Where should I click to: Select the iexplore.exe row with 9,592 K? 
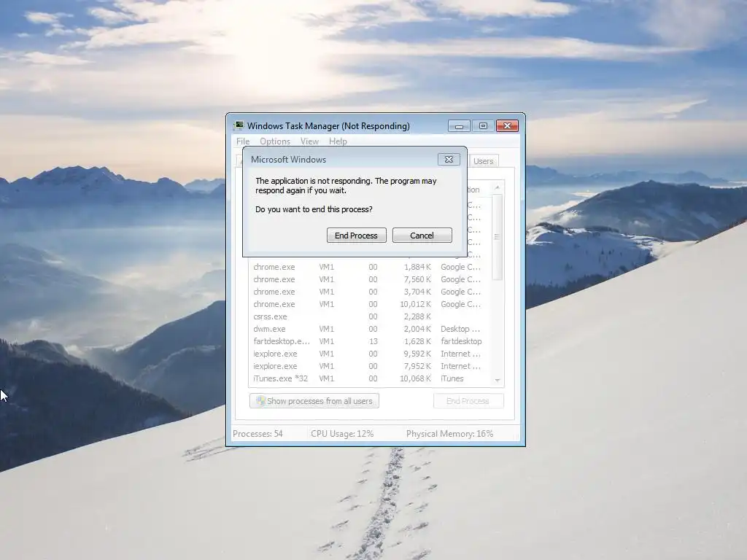coord(370,354)
